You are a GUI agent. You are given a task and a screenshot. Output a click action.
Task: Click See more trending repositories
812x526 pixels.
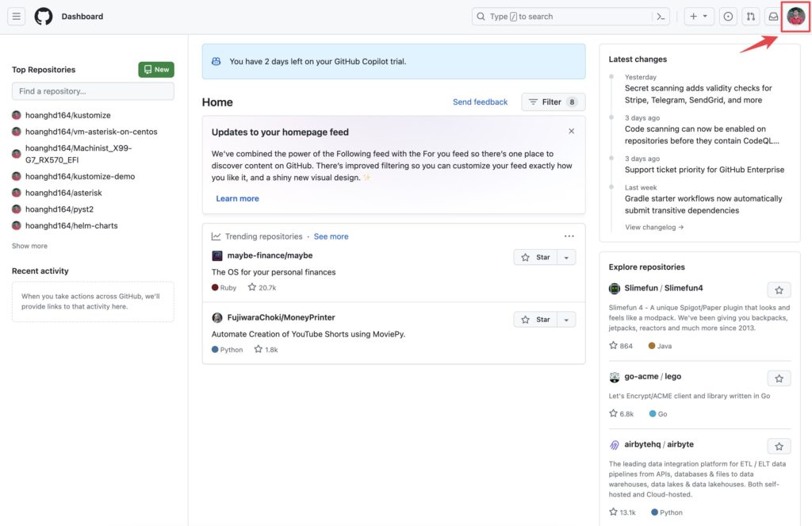[x=331, y=236]
